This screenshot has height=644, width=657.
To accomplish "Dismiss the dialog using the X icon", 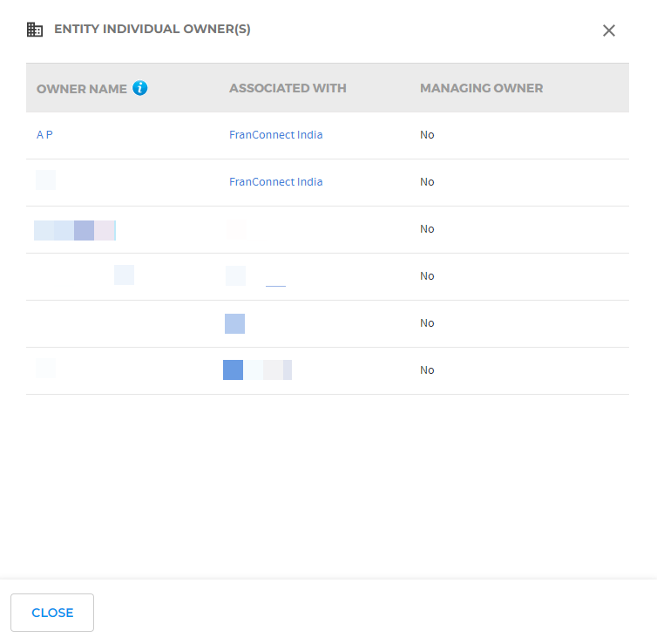I will pos(609,31).
